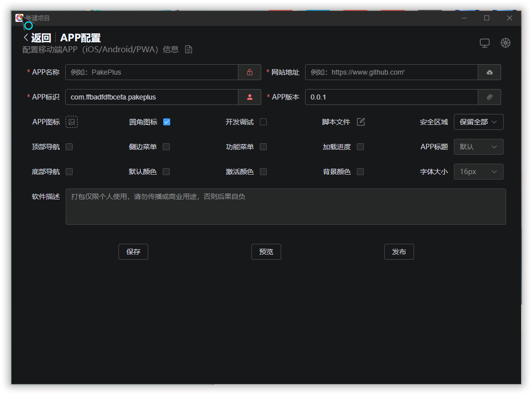
Task: Click the paperclip icon beside APP版本
Action: tap(489, 97)
